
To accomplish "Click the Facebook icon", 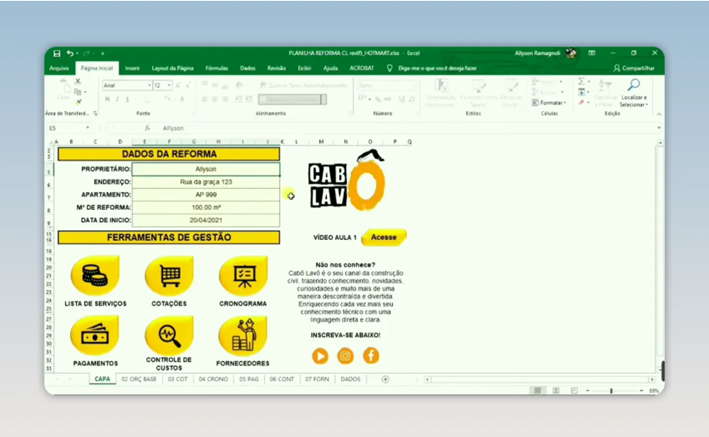I will tap(371, 356).
